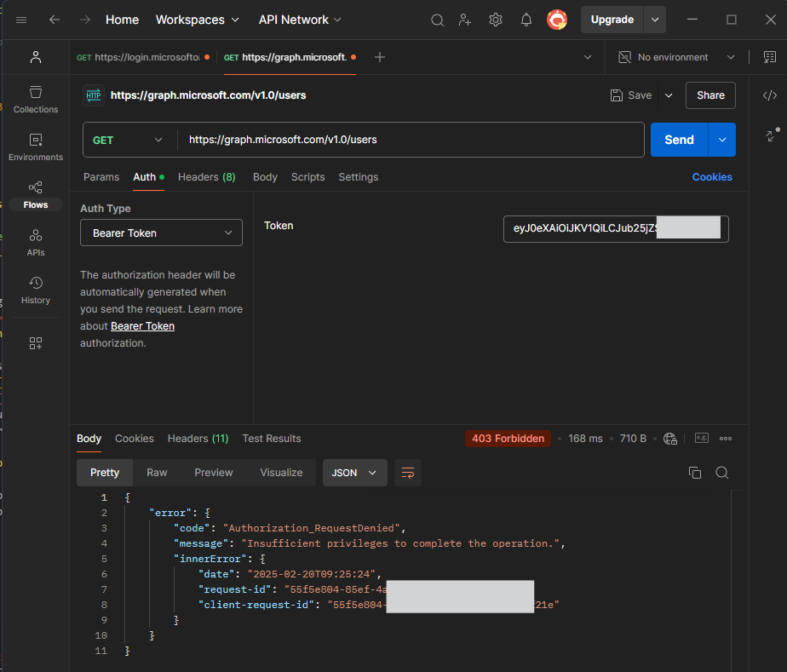Open the code snippet icon
Screen dimensions: 787x672
click(x=769, y=95)
